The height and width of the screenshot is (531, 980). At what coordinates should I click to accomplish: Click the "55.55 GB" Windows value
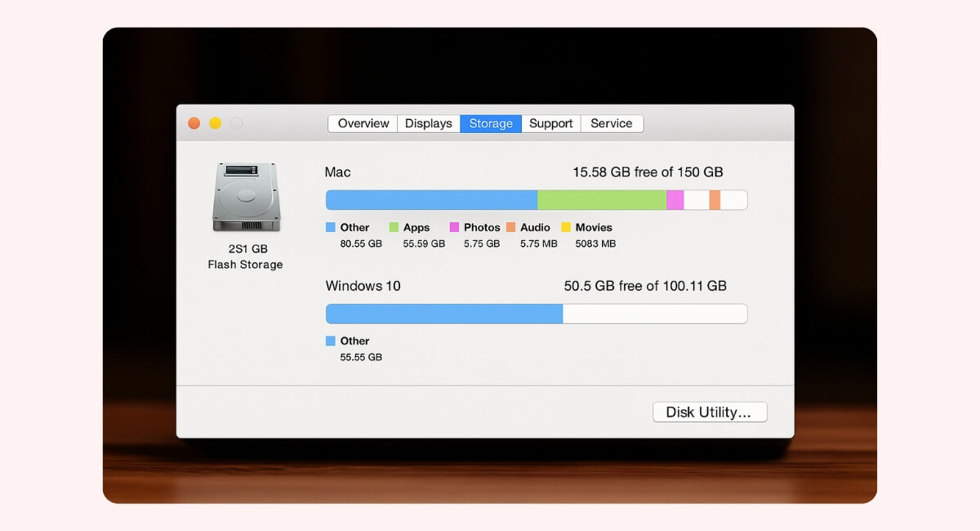[361, 357]
